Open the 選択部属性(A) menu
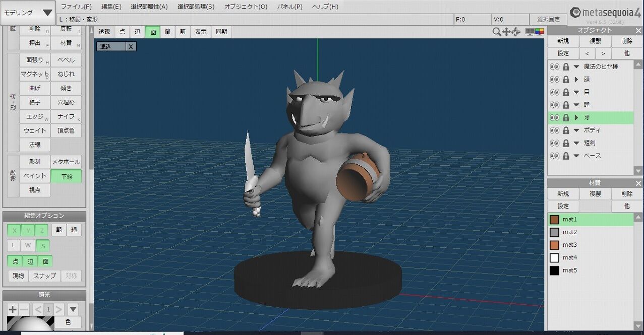Image resolution: width=644 pixels, height=335 pixels. (x=149, y=7)
